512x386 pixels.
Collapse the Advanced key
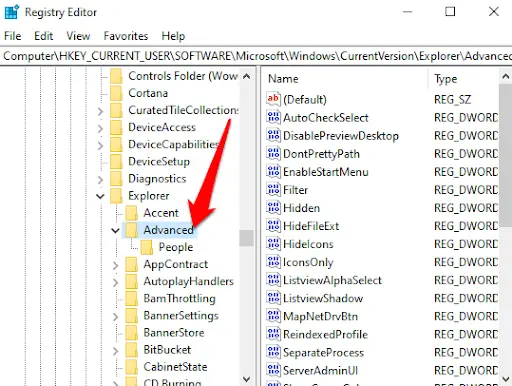[x=115, y=230]
